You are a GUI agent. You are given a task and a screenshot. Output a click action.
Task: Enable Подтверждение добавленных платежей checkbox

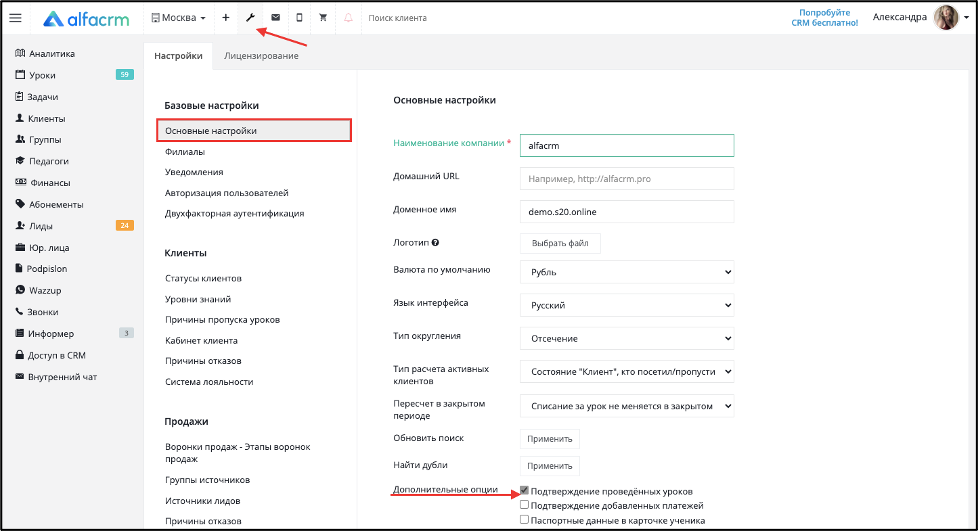524,505
